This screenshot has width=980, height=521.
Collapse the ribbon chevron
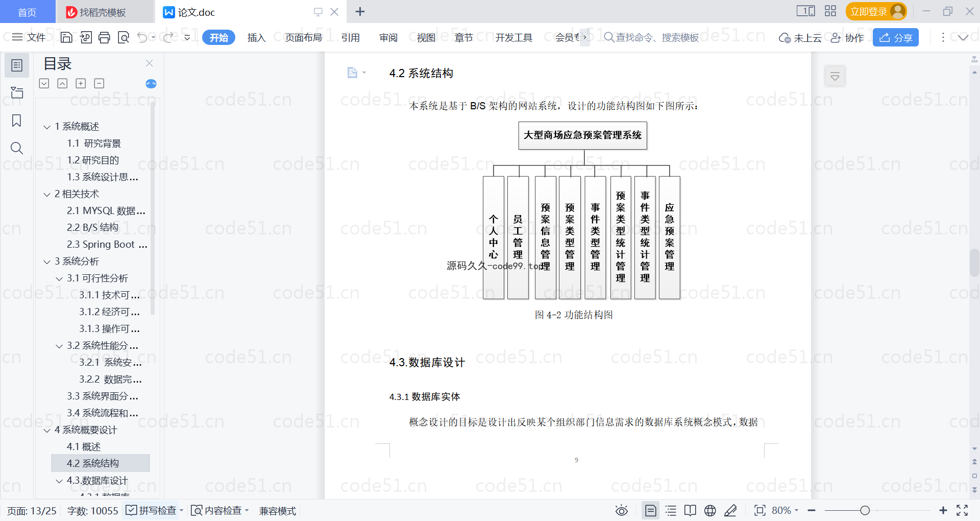pos(963,37)
